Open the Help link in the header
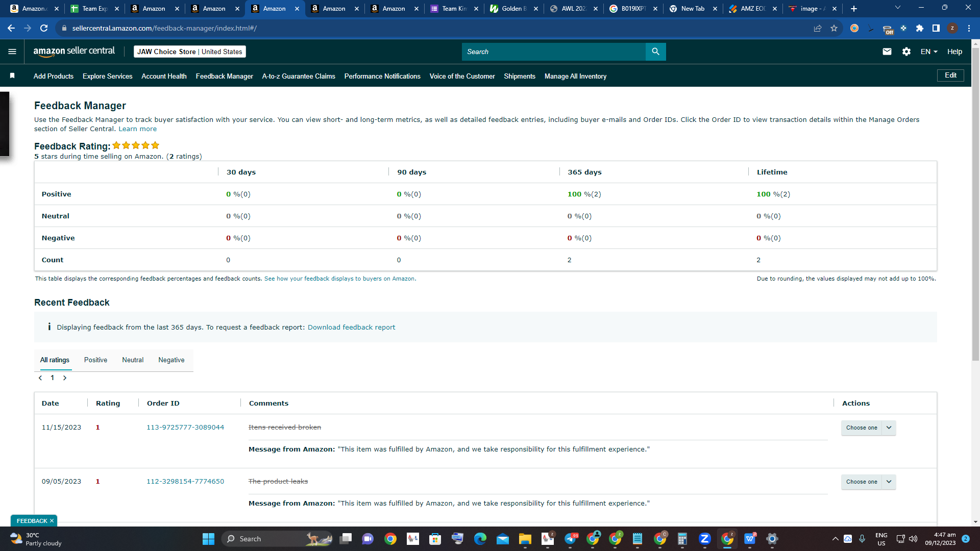The image size is (980, 551). (954, 52)
